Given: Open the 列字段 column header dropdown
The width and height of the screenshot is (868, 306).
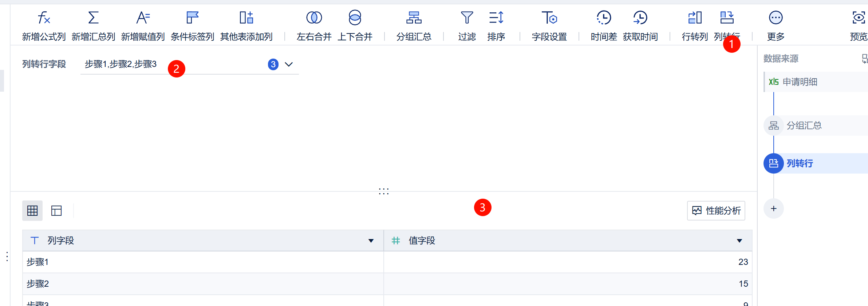Looking at the screenshot, I should pyautogui.click(x=371, y=241).
